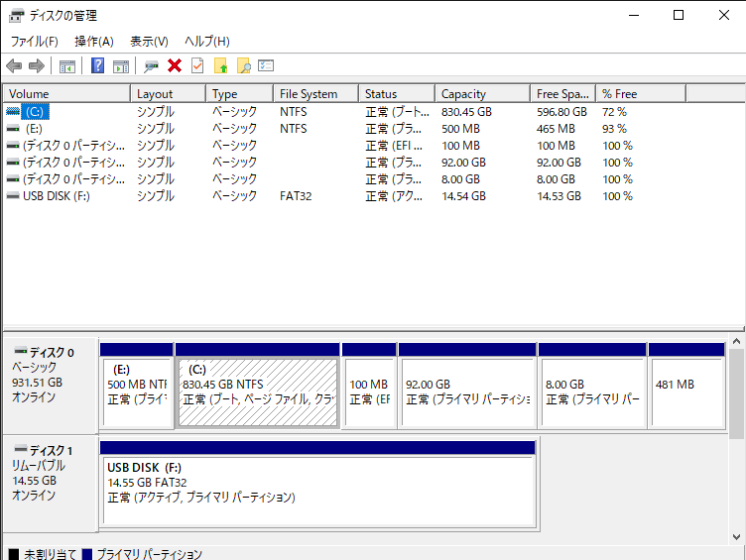This screenshot has width=746, height=560.
Task: Click the Disk Management title bar icon
Action: pyautogui.click(x=16, y=15)
